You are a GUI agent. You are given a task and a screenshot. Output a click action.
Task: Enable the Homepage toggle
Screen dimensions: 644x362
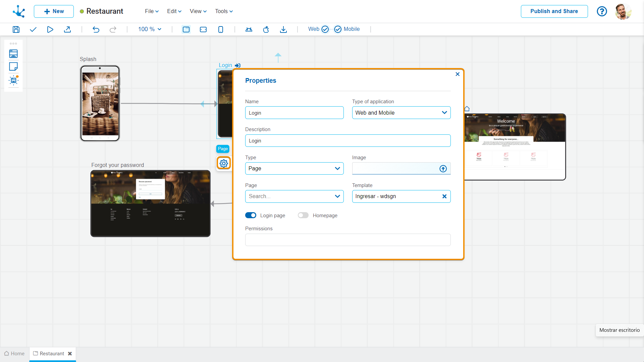[x=303, y=216]
